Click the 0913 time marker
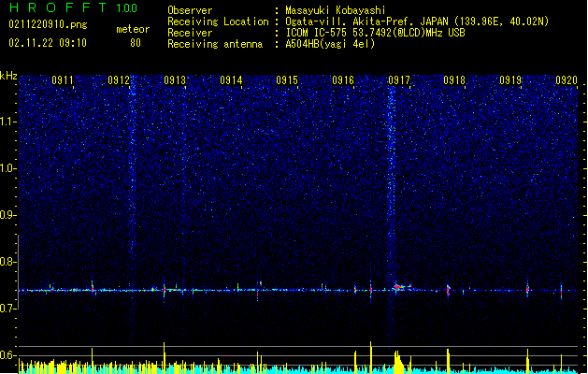The width and height of the screenshot is (588, 374). (175, 80)
